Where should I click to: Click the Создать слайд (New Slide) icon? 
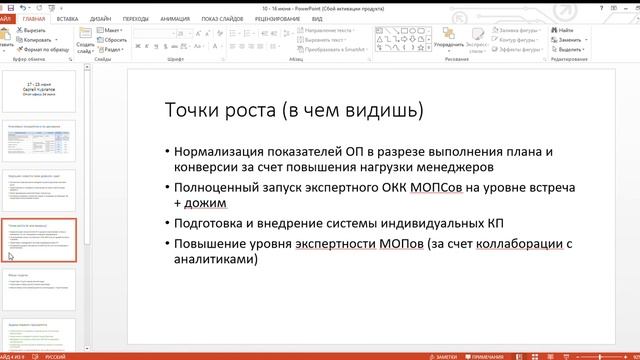tap(85, 33)
